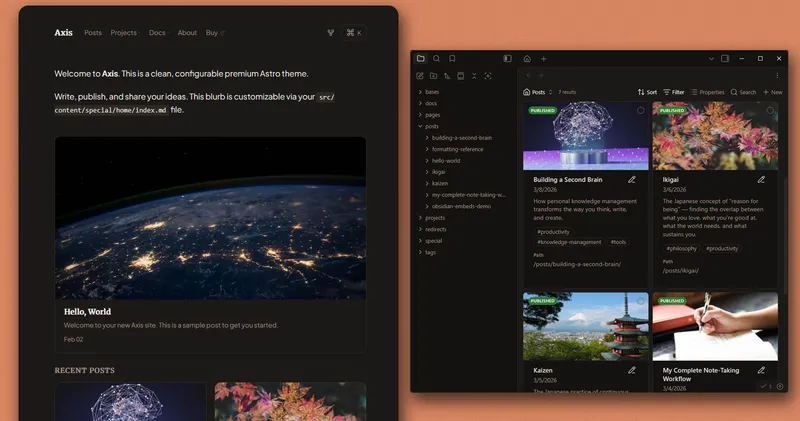
Task: Toggle the left sidebar in Obsidian
Action: (507, 59)
